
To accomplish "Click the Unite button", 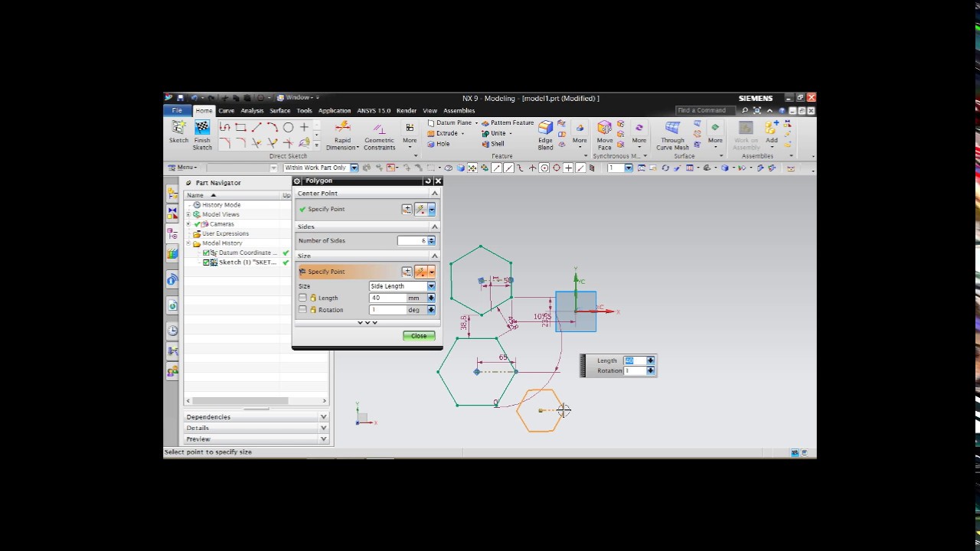I will (x=494, y=133).
